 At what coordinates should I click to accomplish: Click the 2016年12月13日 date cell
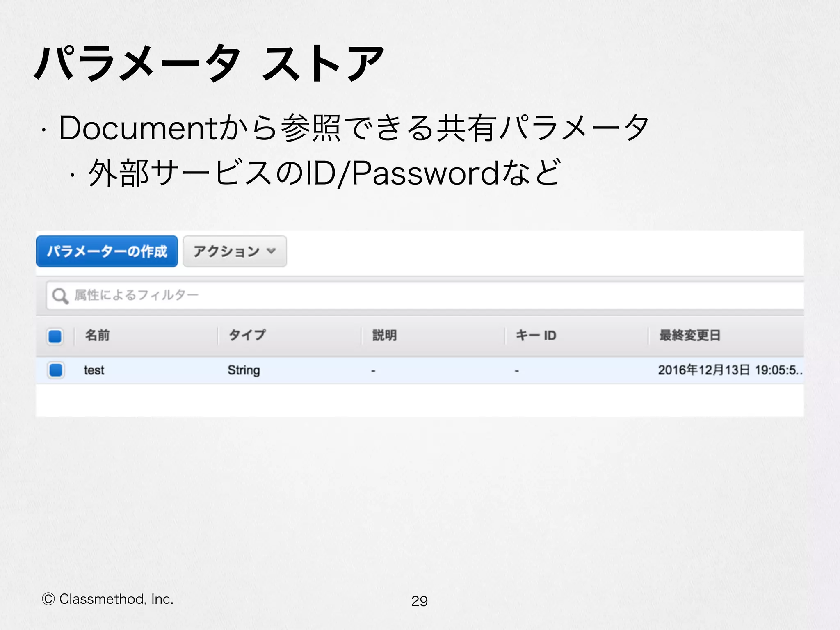pyautogui.click(x=730, y=370)
